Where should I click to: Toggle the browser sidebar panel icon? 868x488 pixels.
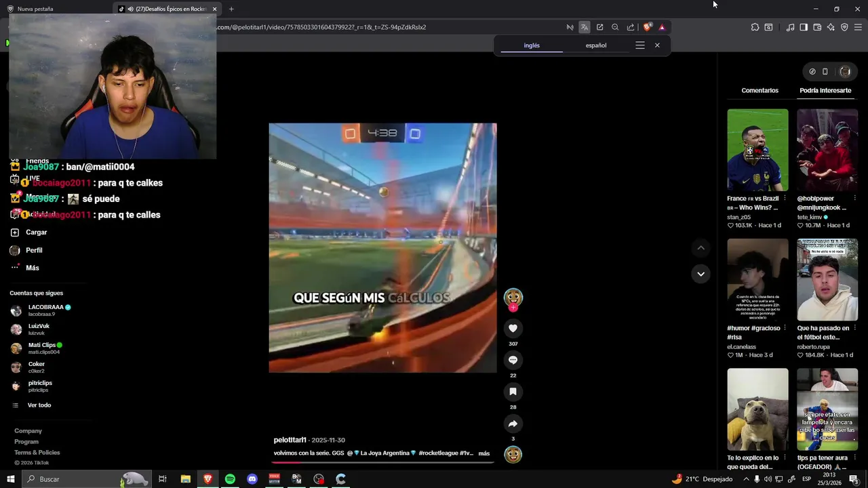point(804,27)
